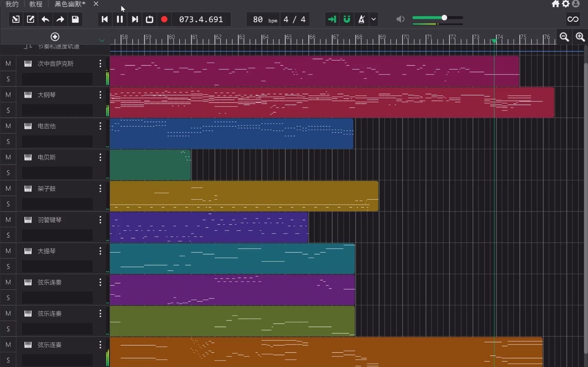
Task: Open the three-dot menu for 次中音萨克斯
Action: [x=100, y=63]
